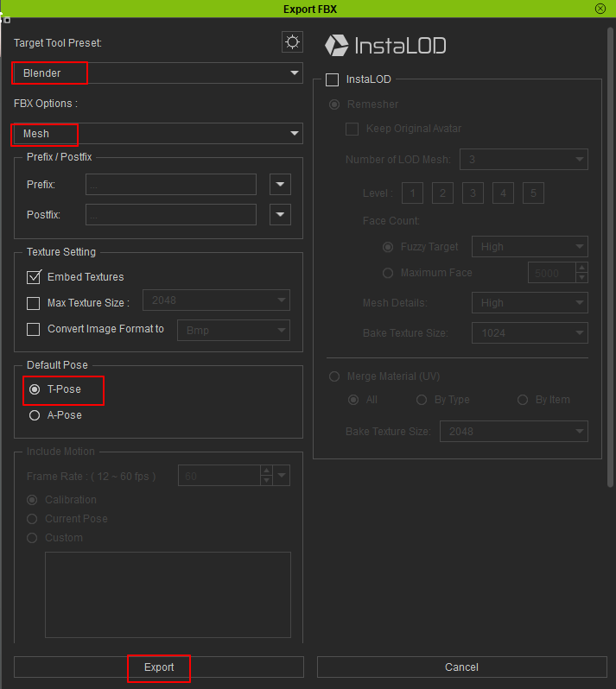The height and width of the screenshot is (689, 616).
Task: Close the Export FBX dialog
Action: tap(600, 9)
